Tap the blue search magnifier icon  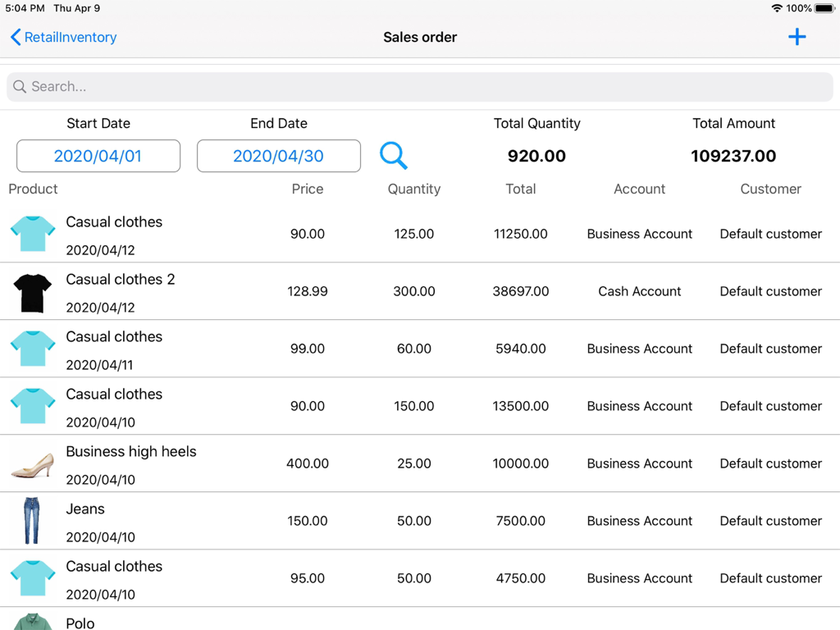tap(393, 156)
